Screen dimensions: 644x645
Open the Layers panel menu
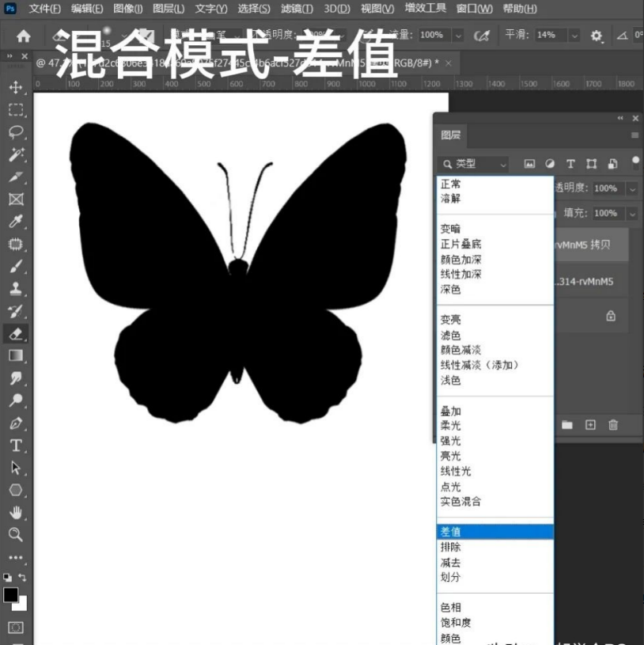(635, 135)
